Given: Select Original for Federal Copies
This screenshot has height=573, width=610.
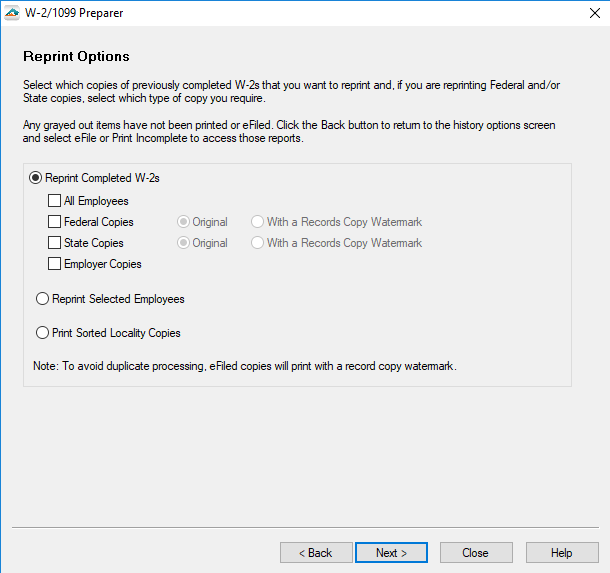Looking at the screenshot, I should click(x=183, y=222).
